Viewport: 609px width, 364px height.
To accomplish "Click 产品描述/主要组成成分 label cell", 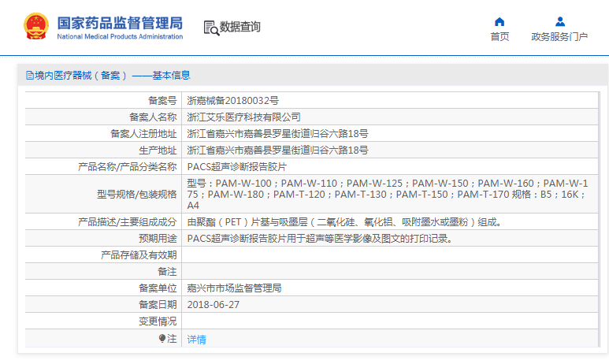I will [x=103, y=222].
